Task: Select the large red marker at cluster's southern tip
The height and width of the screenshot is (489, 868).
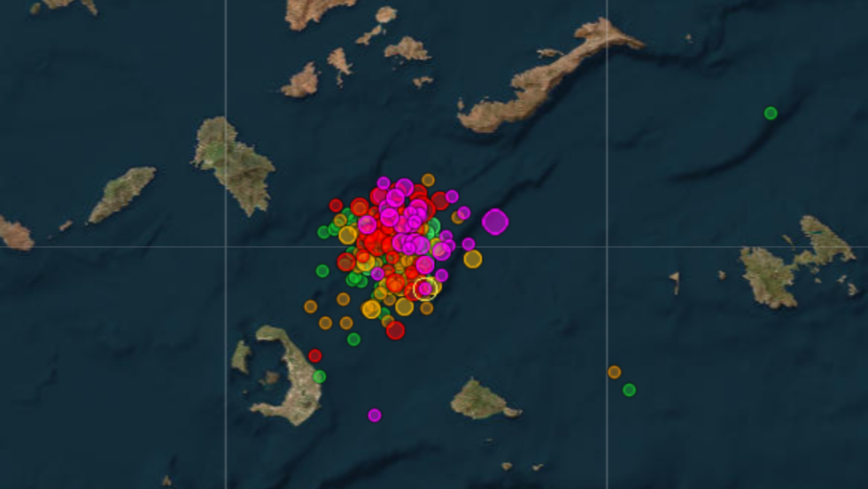Action: pos(395,330)
